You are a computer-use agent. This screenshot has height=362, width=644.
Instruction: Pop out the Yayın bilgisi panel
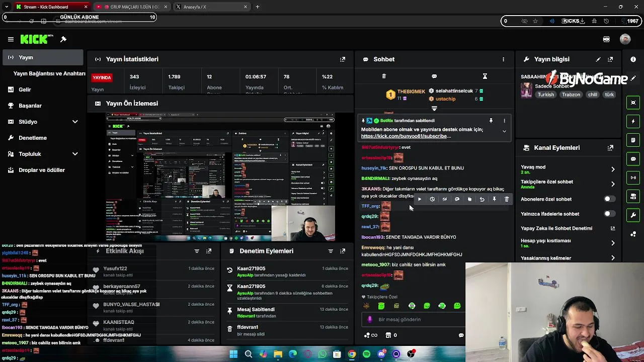tap(610, 59)
